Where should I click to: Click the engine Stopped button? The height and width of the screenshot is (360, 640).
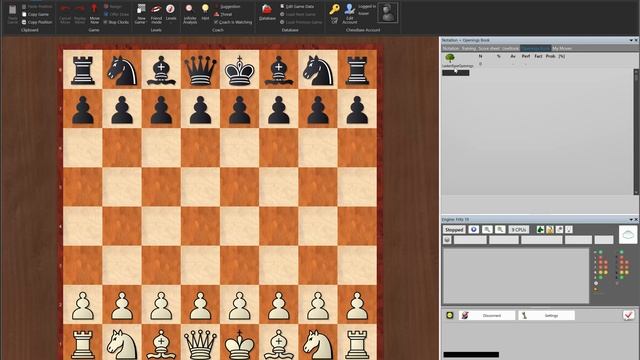tap(454, 230)
